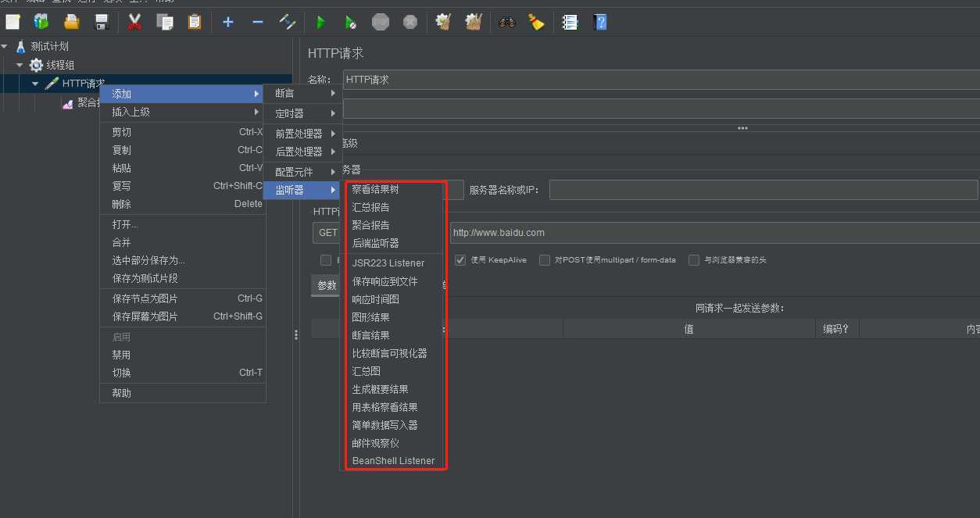Collapse the 线程组 tree node arrow

click(20, 65)
